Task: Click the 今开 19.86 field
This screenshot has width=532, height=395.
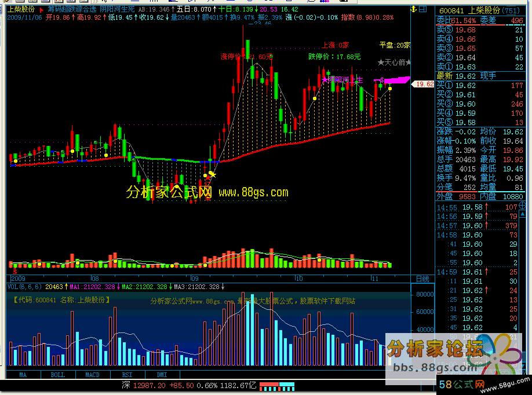Action: tap(502, 150)
